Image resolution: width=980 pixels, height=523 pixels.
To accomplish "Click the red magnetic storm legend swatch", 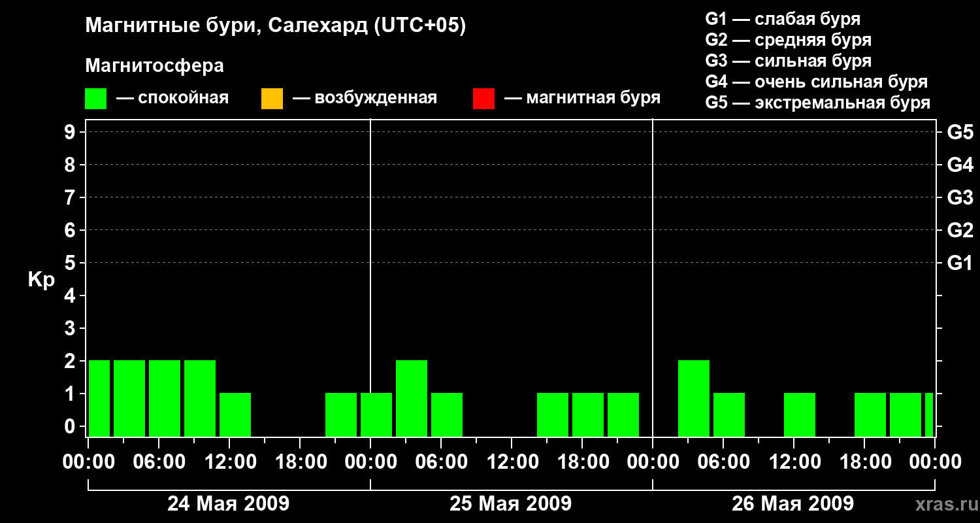I will click(484, 99).
